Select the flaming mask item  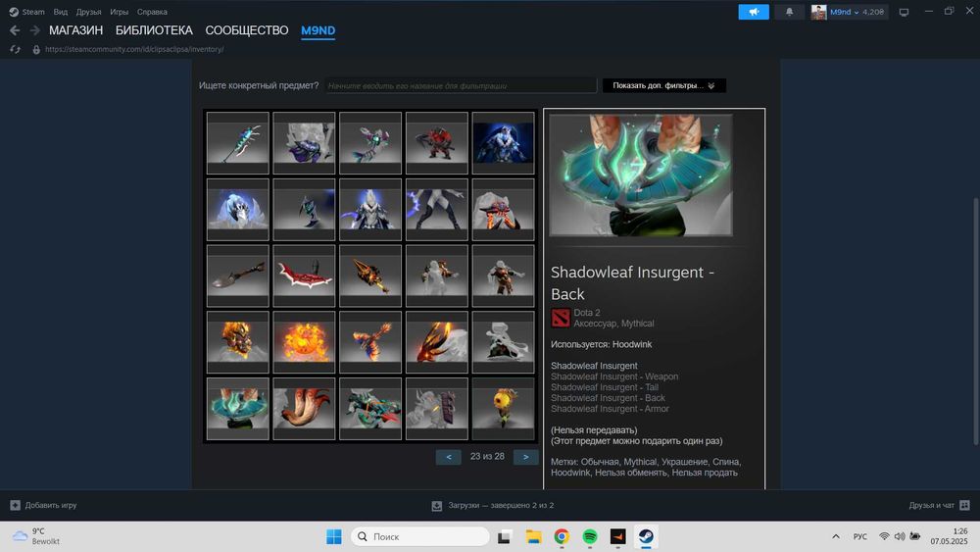click(x=238, y=342)
